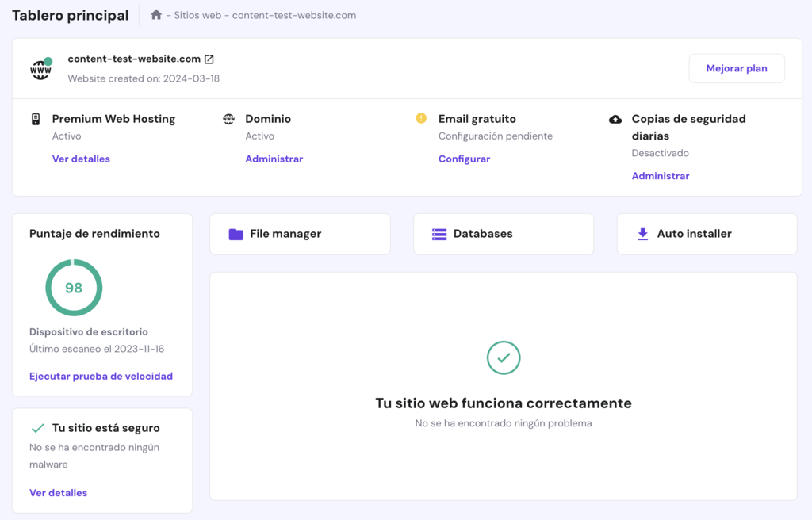Open Ver detalles under Premium Web Hosting
812x520 pixels.
(x=79, y=158)
